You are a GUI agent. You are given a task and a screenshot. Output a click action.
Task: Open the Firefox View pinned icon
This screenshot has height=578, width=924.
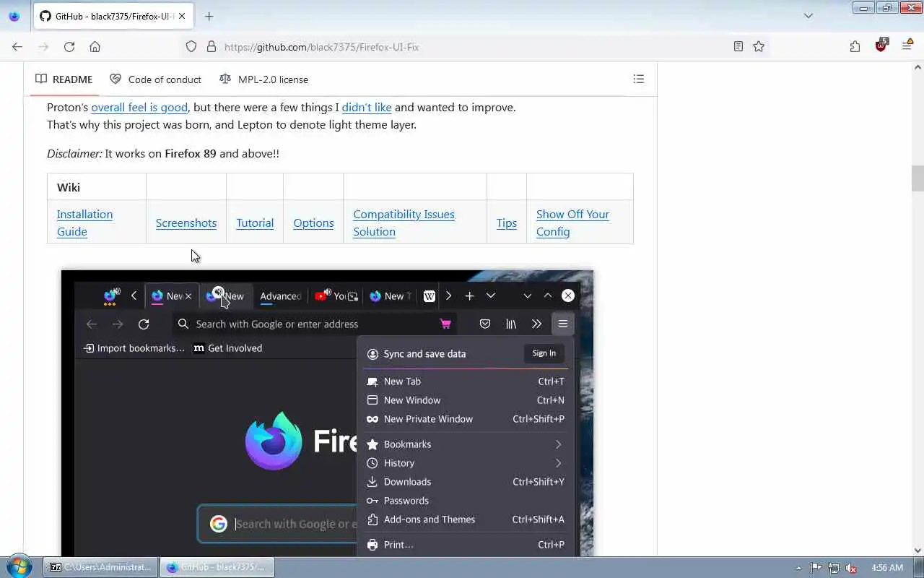(14, 16)
